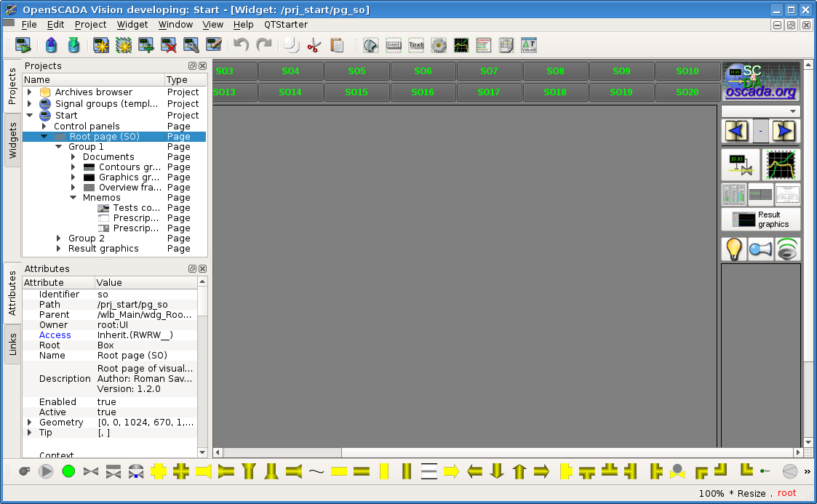Open the empty dropdown below oscada.org logo
Viewport: 817px width, 504px height.
(761, 111)
